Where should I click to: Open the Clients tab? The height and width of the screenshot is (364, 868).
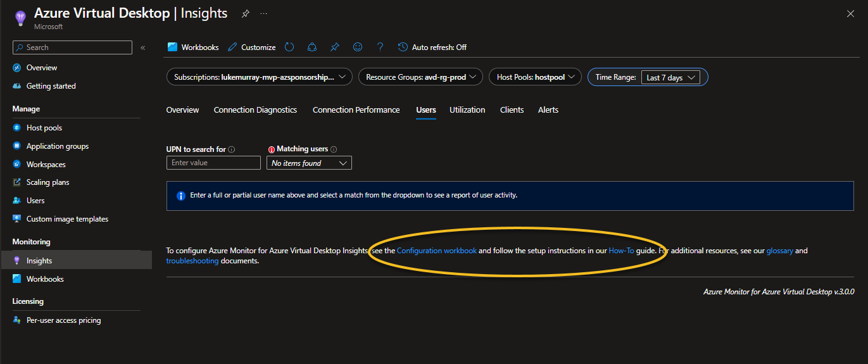(x=512, y=110)
